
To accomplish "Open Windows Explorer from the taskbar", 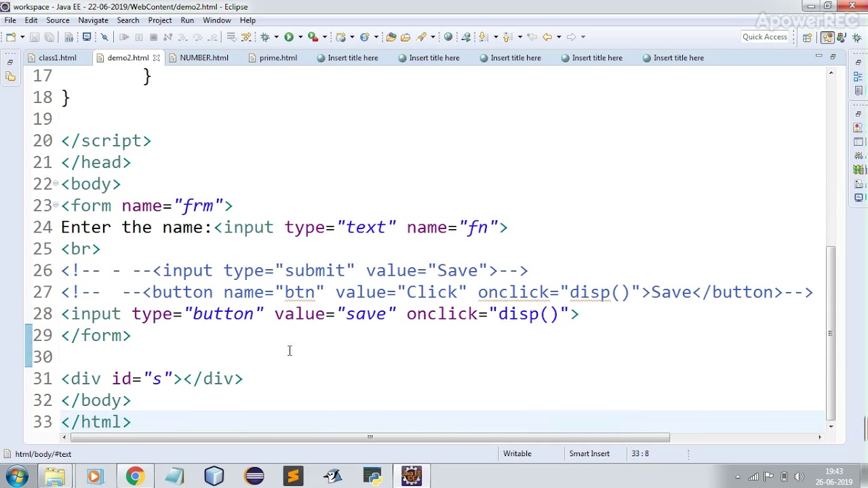I will [55, 476].
